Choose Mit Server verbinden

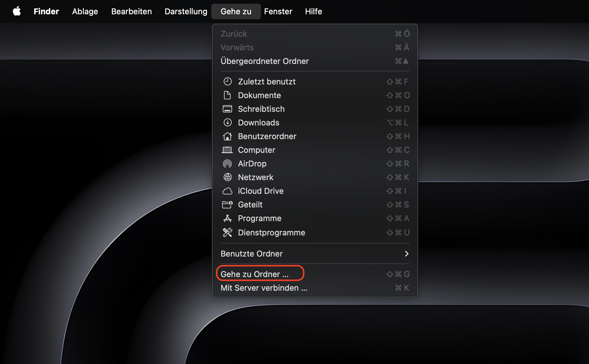[x=264, y=288]
